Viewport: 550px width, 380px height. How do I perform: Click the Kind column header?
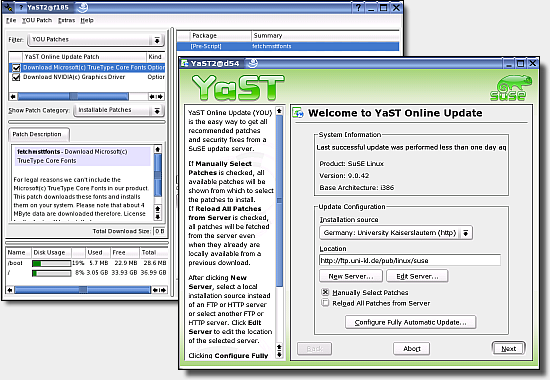[x=155, y=56]
